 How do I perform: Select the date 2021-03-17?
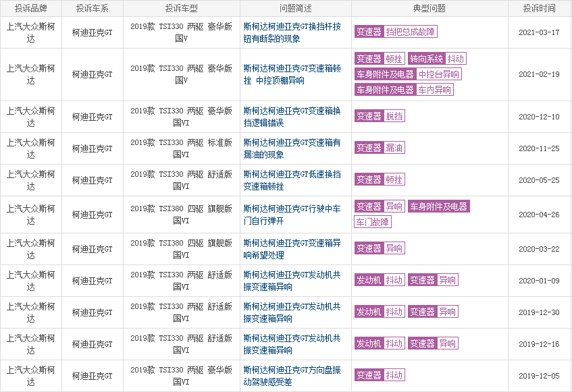pyautogui.click(x=539, y=32)
